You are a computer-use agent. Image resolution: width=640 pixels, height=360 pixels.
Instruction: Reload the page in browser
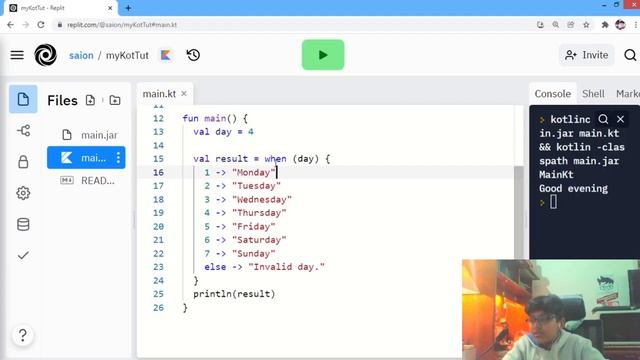tap(41, 25)
